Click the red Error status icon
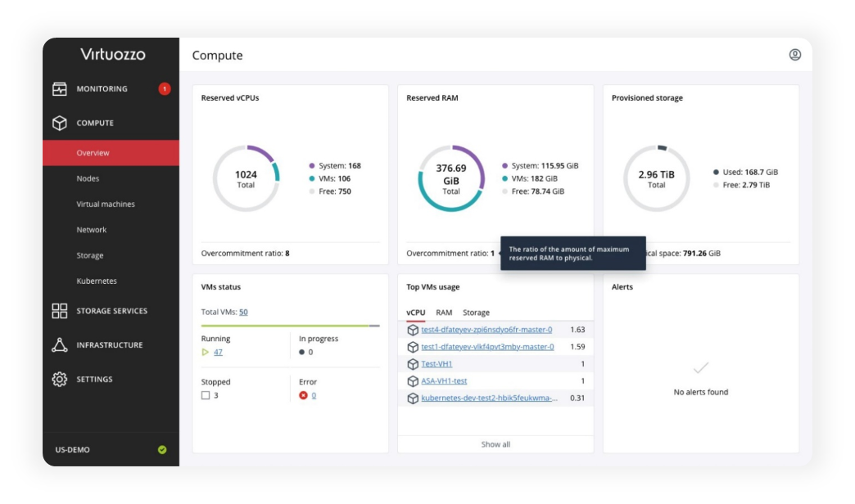 tap(303, 396)
